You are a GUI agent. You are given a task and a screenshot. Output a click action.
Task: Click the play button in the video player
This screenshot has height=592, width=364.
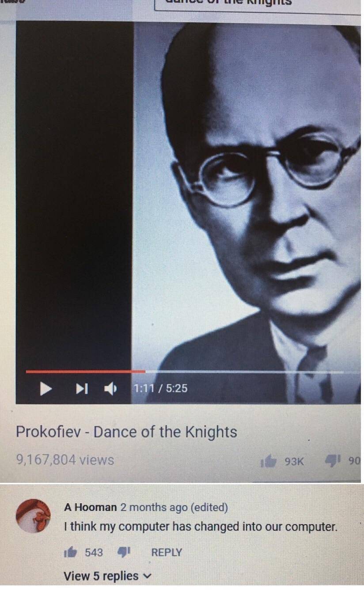[x=46, y=389]
